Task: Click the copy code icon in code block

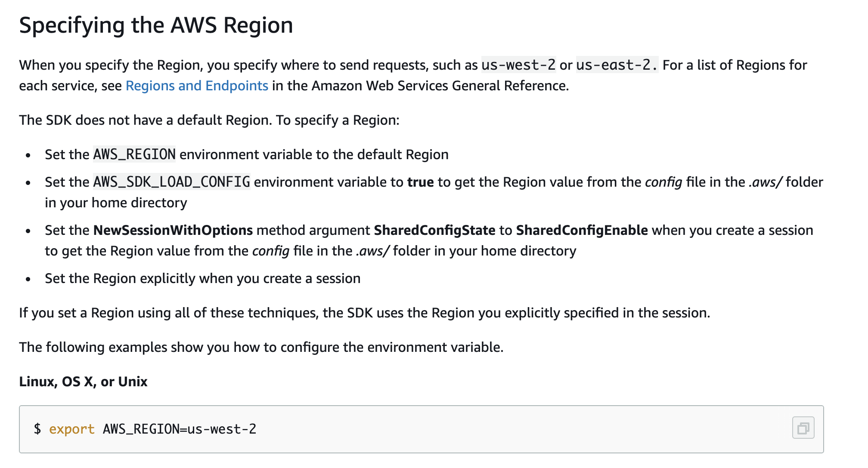Action: pos(803,428)
